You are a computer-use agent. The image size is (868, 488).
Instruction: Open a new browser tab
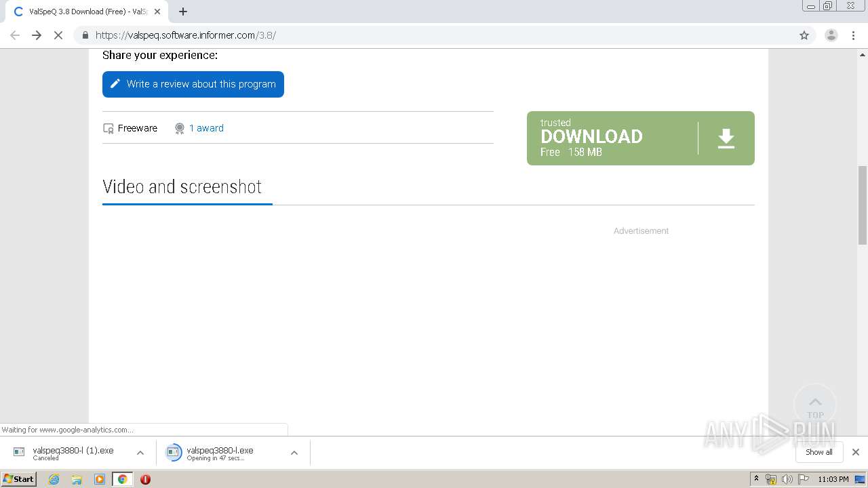(x=182, y=12)
